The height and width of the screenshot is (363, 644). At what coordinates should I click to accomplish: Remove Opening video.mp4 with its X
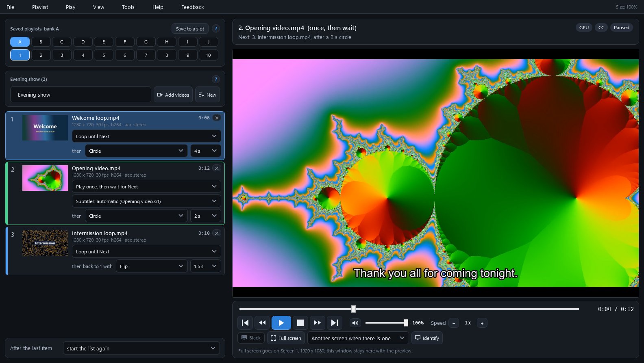click(x=217, y=168)
